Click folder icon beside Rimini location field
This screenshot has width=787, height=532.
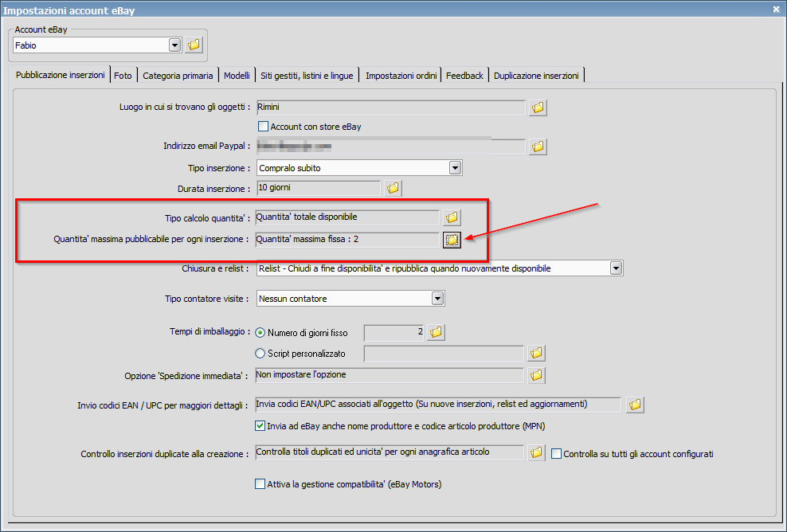pyautogui.click(x=538, y=108)
